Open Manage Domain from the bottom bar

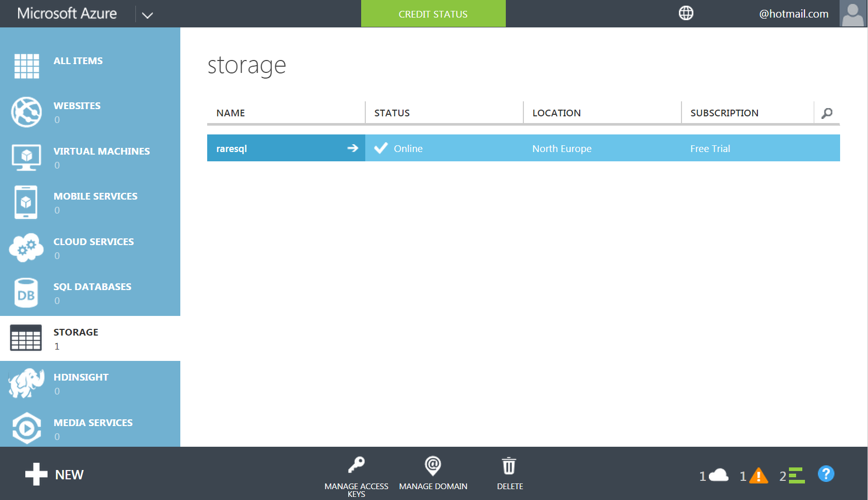tap(432, 465)
